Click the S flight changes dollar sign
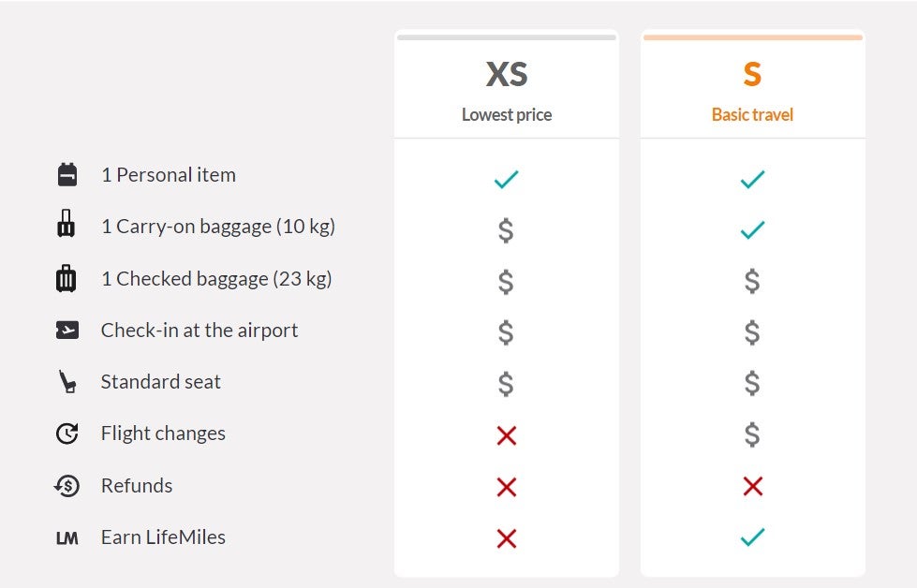 click(x=752, y=434)
